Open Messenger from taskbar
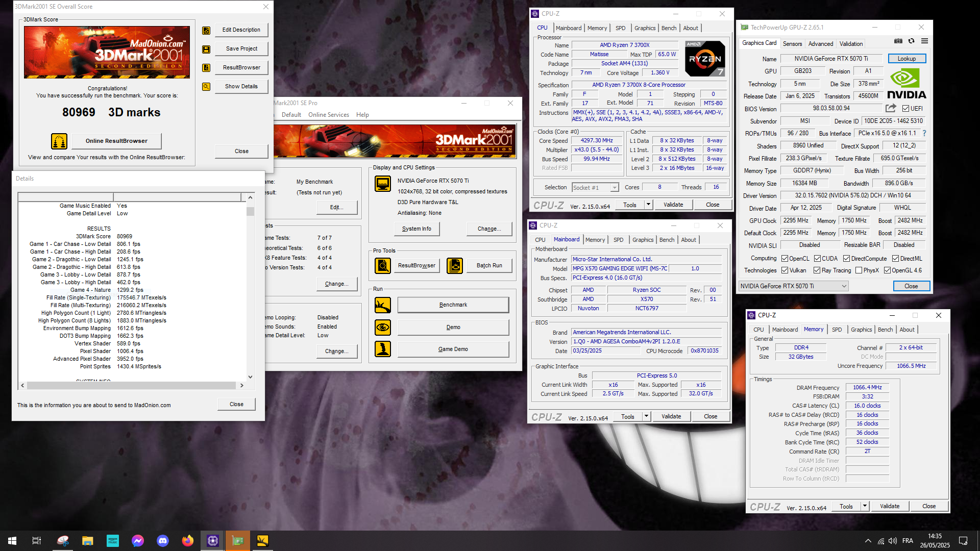This screenshot has height=551, width=980. pyautogui.click(x=138, y=541)
